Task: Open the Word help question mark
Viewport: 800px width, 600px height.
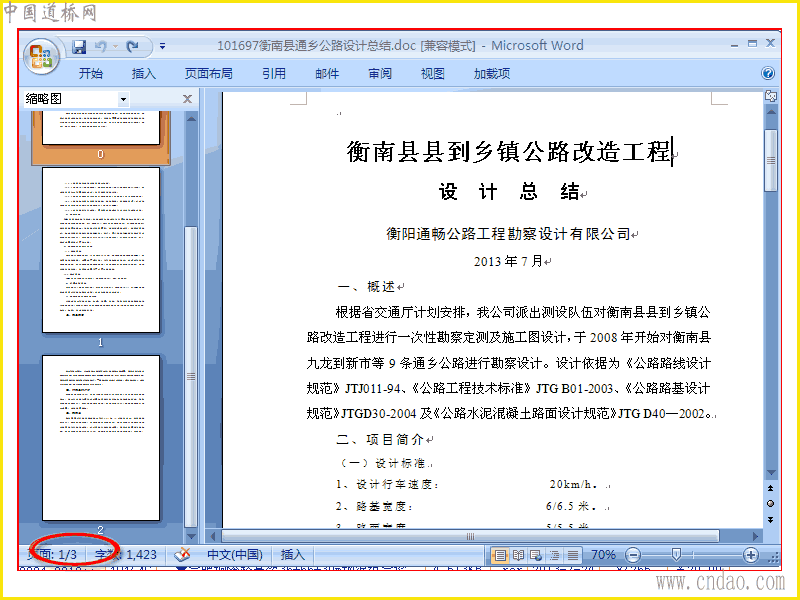Action: tap(768, 73)
